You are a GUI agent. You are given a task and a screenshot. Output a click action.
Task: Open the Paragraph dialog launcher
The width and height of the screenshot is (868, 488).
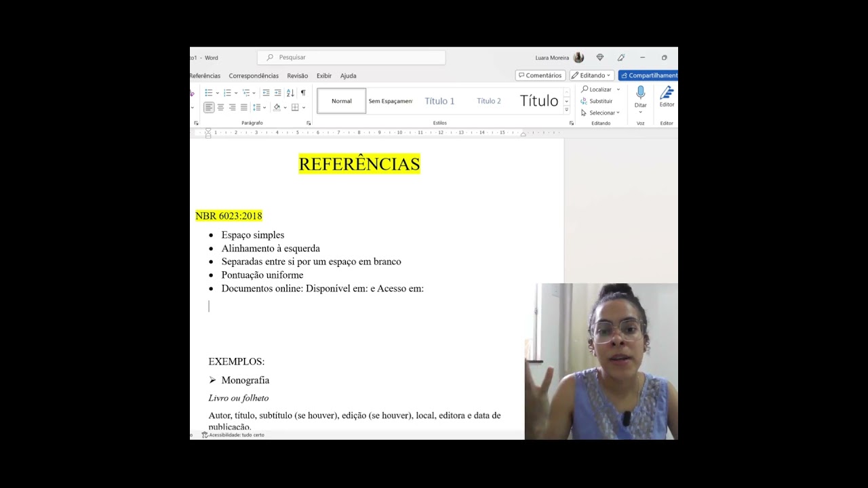(x=309, y=123)
